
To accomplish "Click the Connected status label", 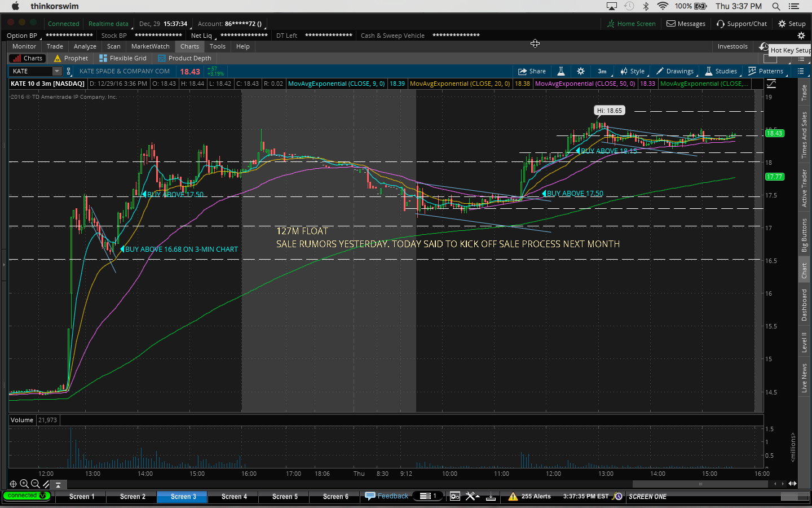I will 63,24.
